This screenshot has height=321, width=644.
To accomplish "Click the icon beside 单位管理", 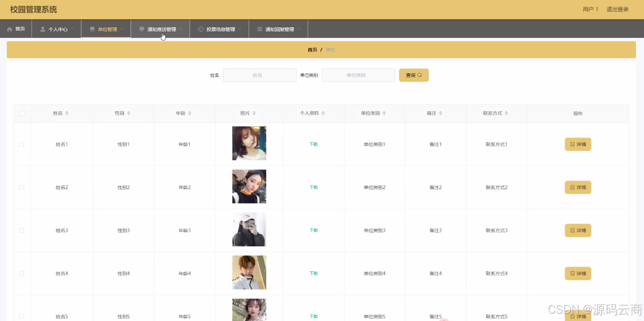I will 92,30.
